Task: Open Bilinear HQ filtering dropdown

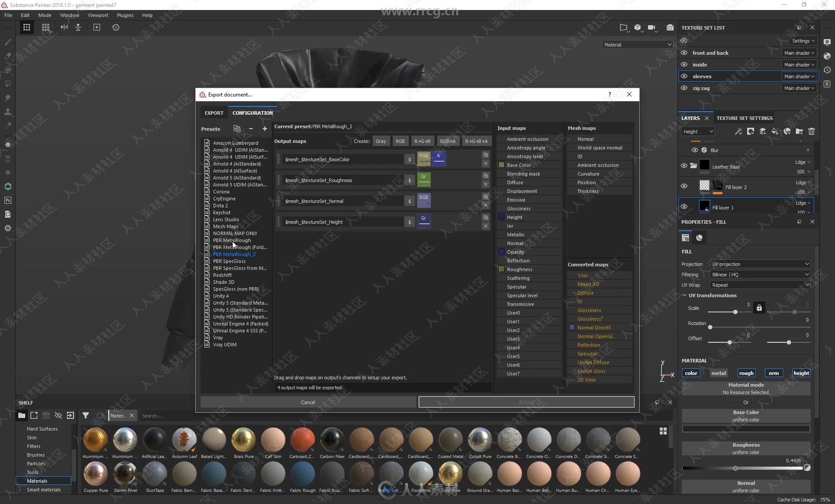Action: tap(760, 274)
